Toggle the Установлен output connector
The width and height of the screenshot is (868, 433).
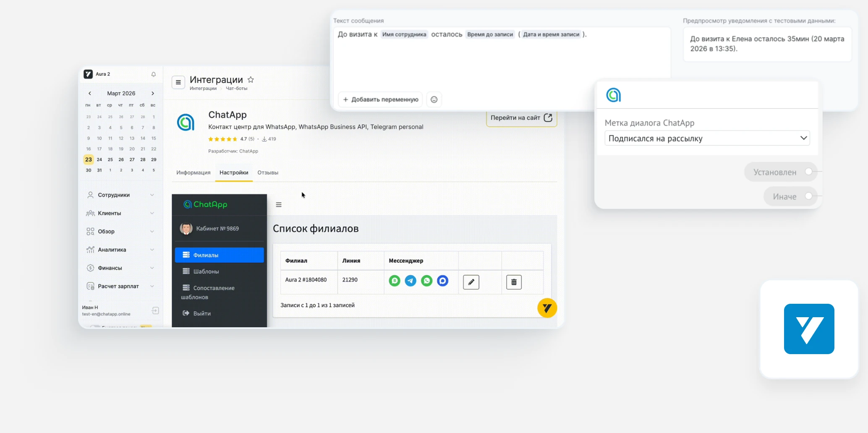tap(808, 172)
